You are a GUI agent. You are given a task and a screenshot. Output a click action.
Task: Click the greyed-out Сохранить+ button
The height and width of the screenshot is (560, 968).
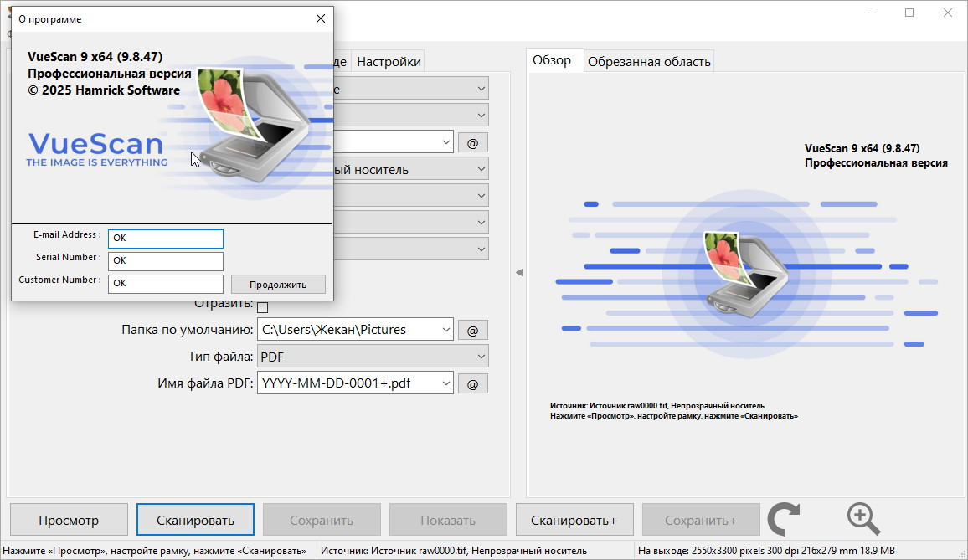(x=701, y=520)
